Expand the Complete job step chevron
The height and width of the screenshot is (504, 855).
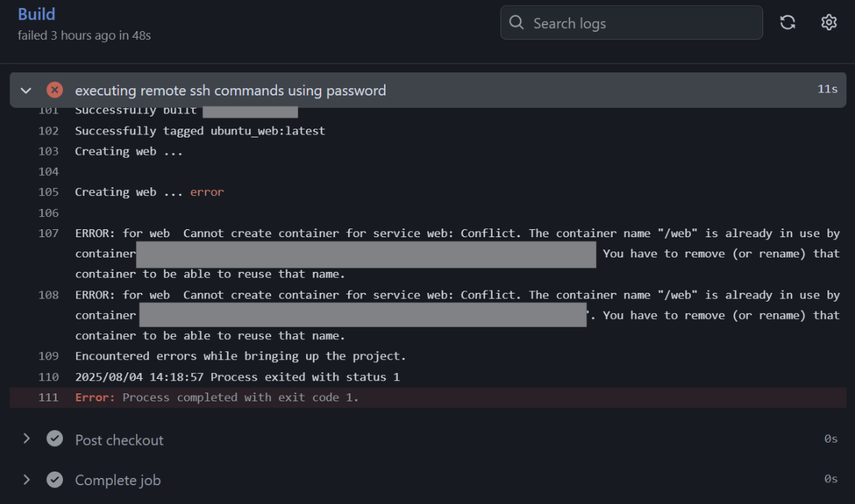pos(26,479)
